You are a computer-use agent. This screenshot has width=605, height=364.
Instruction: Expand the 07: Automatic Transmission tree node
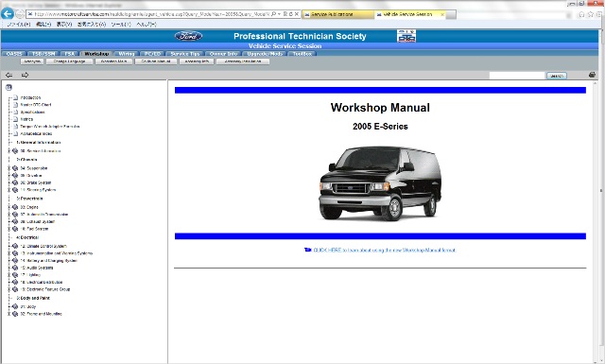click(9, 215)
